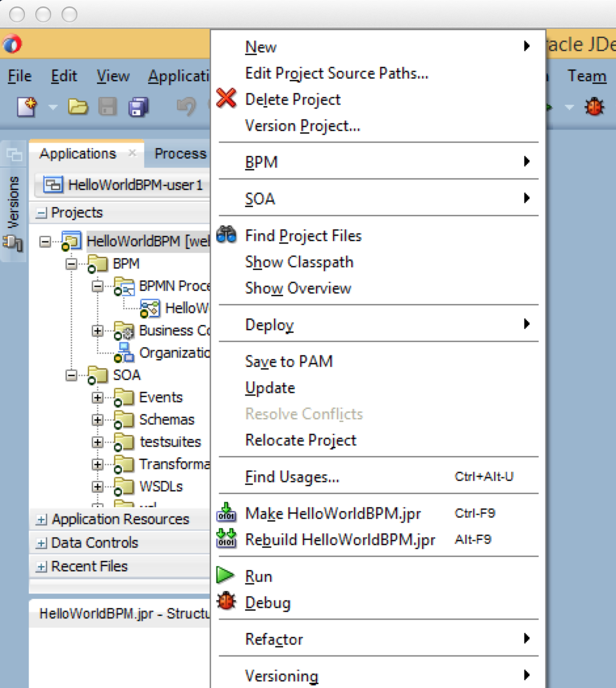Click the Undo arrow toolbar icon
616x688 pixels.
[x=186, y=107]
